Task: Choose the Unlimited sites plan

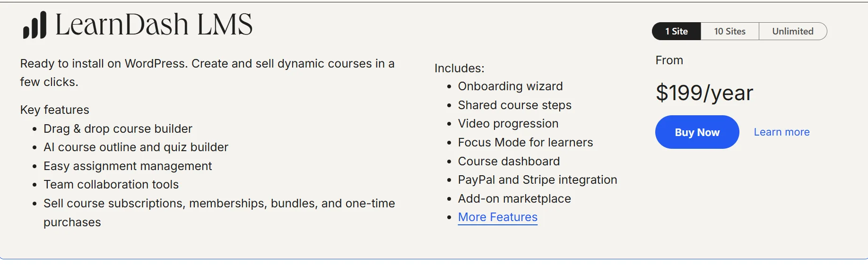Action: click(792, 31)
